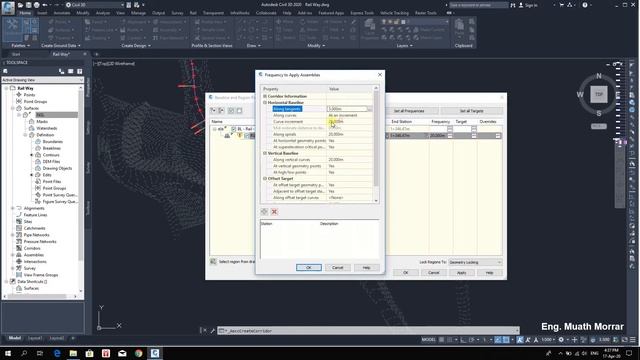Toggle the region checkbox under BL - Rail baseline
This screenshot has width=640, height=360.
pyautogui.click(x=247, y=136)
